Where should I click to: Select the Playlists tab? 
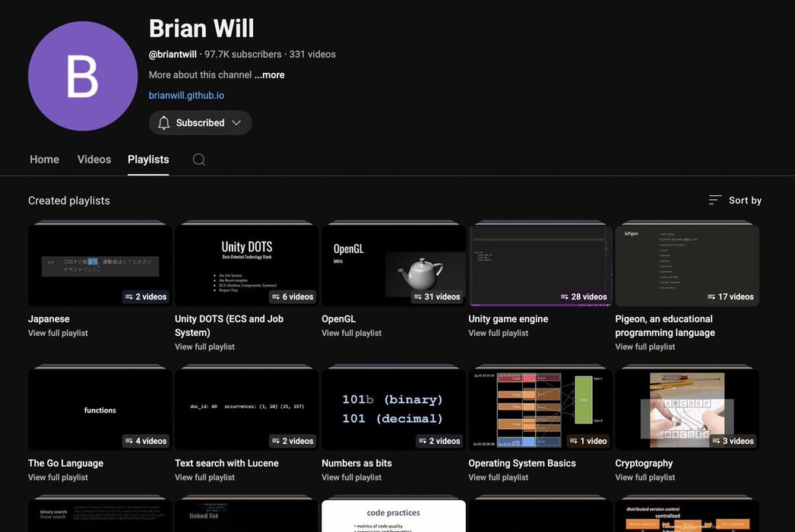148,160
